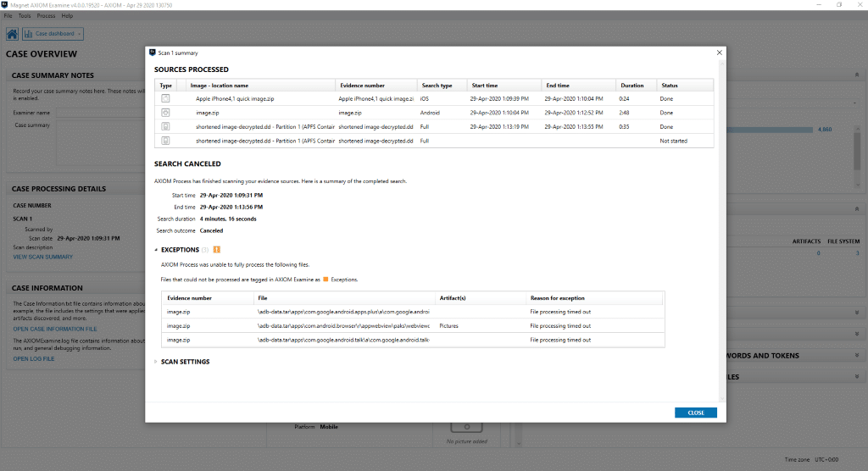This screenshot has width=868, height=471.
Task: Click the Time zone UTC+0:00 status entry
Action: click(811, 459)
